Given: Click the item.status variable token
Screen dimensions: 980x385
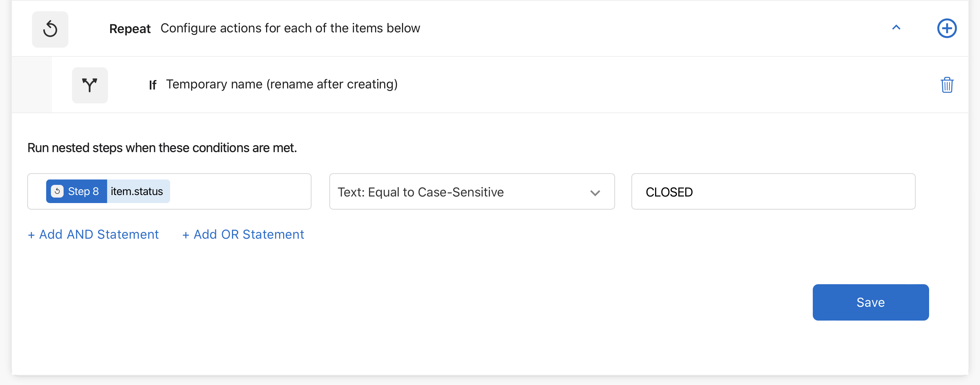Looking at the screenshot, I should (137, 191).
